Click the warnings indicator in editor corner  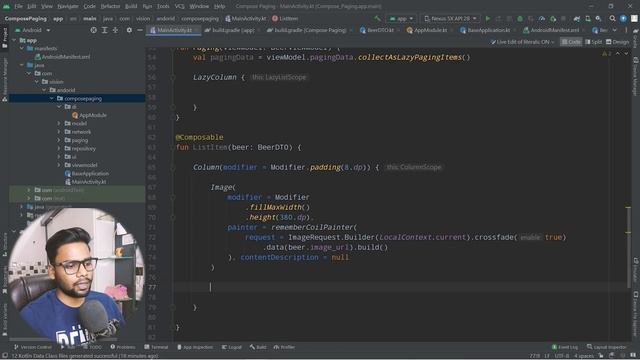[606, 53]
